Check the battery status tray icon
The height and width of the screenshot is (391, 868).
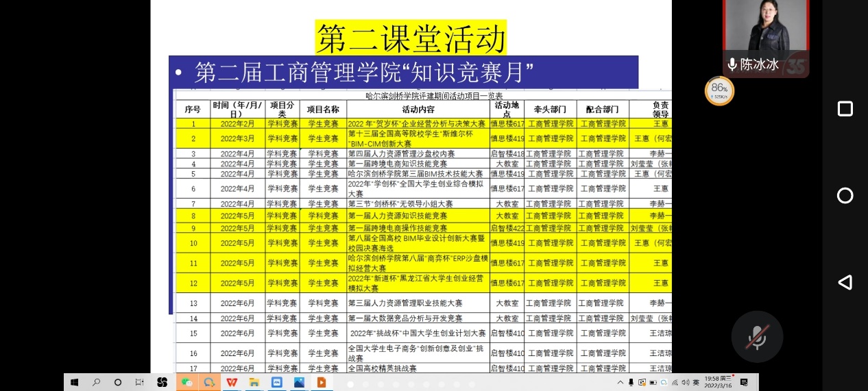[653, 382]
